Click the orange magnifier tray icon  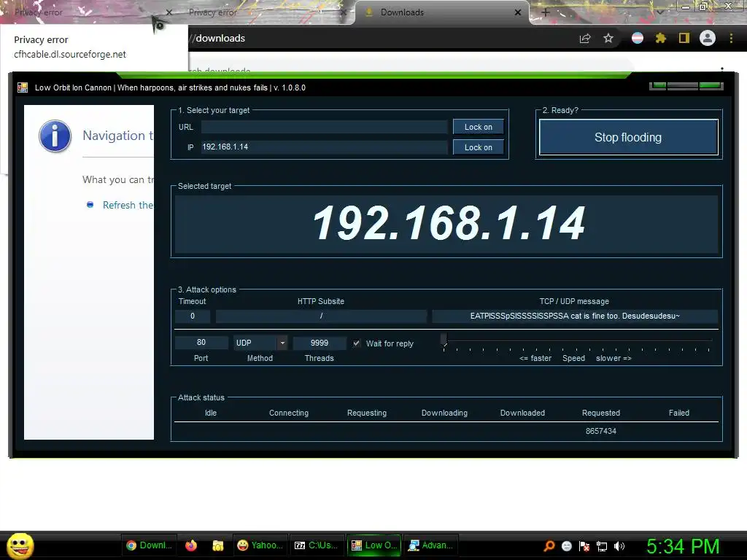(x=549, y=546)
